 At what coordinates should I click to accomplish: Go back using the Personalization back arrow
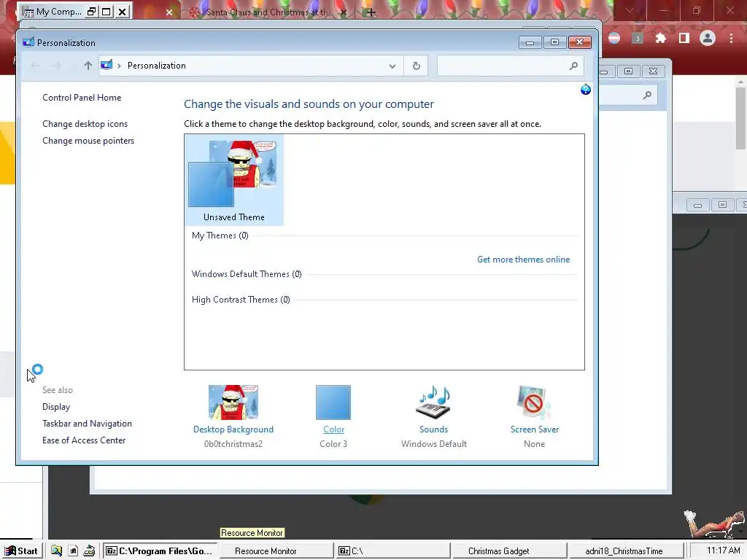click(35, 66)
